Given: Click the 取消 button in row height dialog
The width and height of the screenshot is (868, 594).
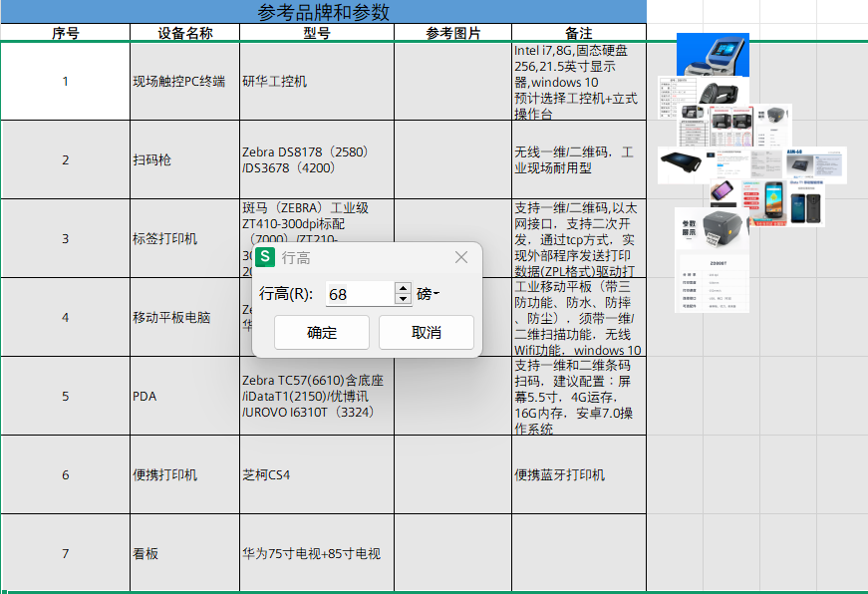Looking at the screenshot, I should click(x=427, y=332).
